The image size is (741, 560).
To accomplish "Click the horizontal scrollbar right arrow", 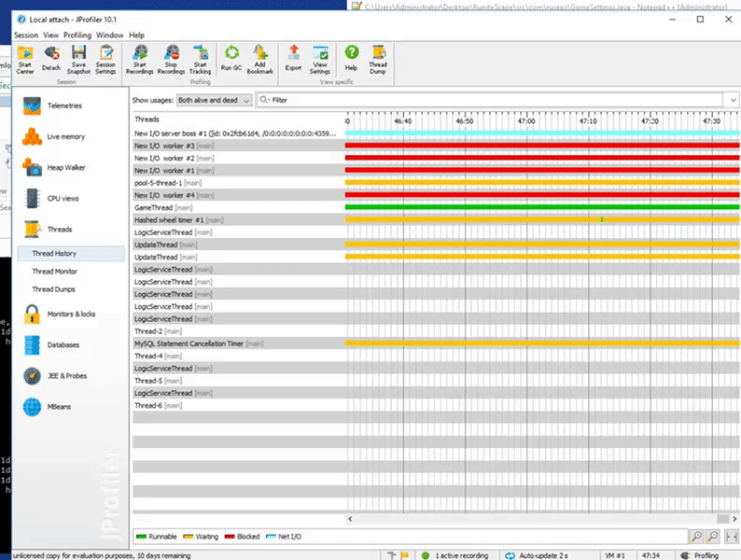I will point(734,519).
